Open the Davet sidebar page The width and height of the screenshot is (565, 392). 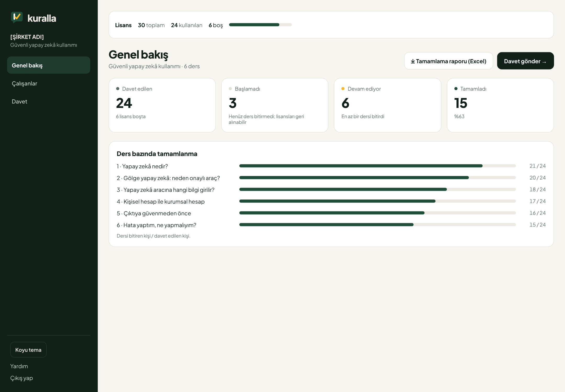point(49,101)
